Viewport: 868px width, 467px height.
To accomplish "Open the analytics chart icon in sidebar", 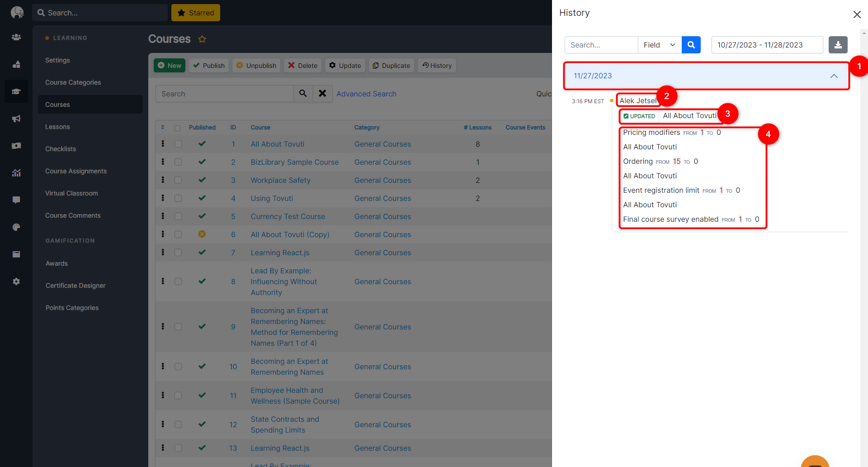I will tap(16, 173).
